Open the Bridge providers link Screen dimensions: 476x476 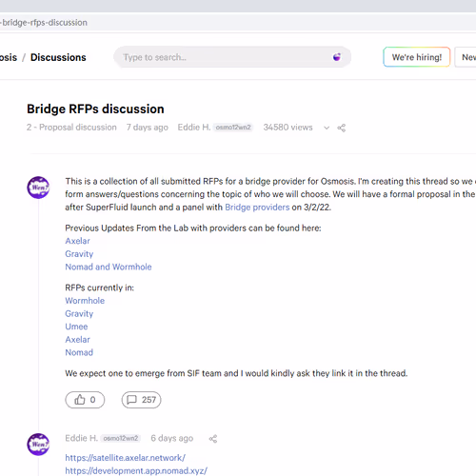[x=257, y=208]
